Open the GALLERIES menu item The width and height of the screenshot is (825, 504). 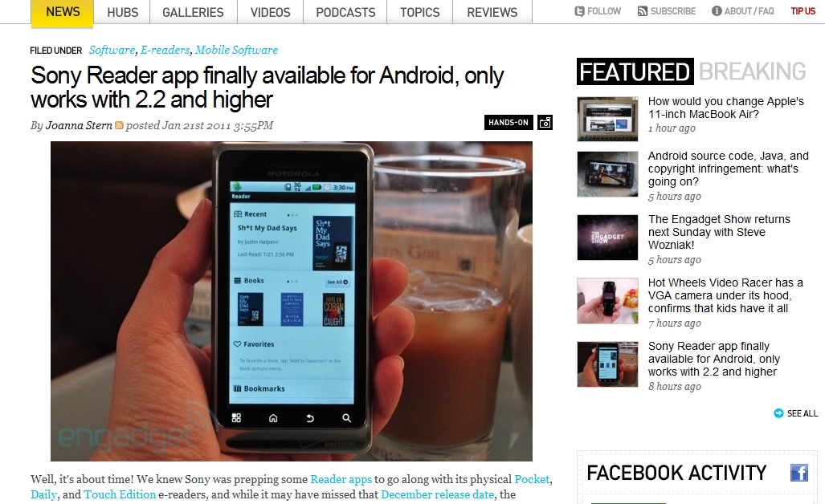[x=193, y=12]
